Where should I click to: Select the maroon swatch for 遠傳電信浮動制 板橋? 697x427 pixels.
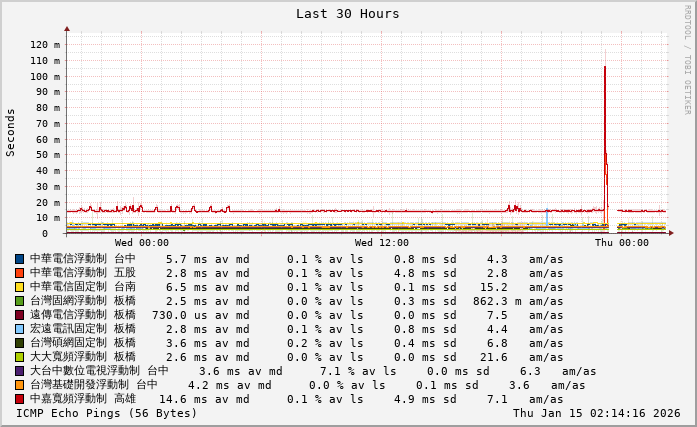(x=19, y=315)
